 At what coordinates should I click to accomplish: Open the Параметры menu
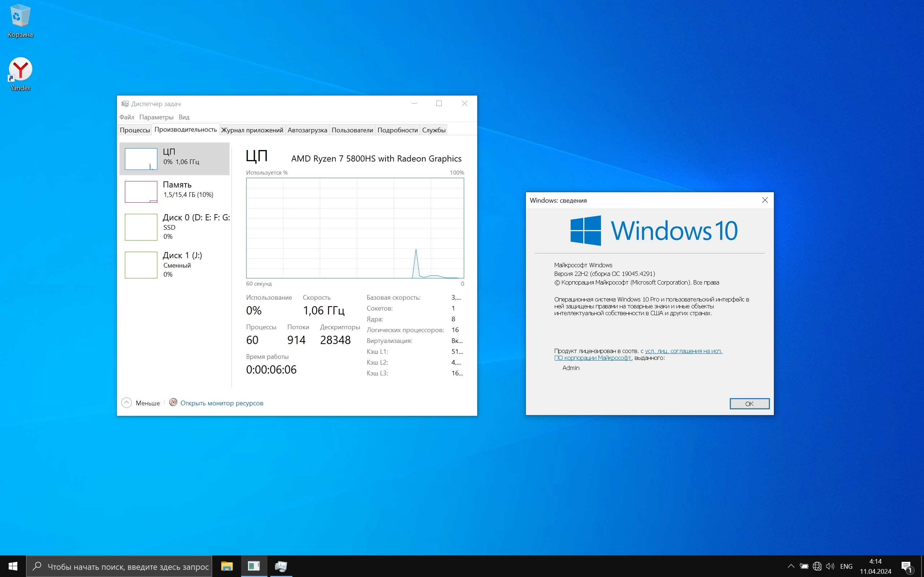156,117
